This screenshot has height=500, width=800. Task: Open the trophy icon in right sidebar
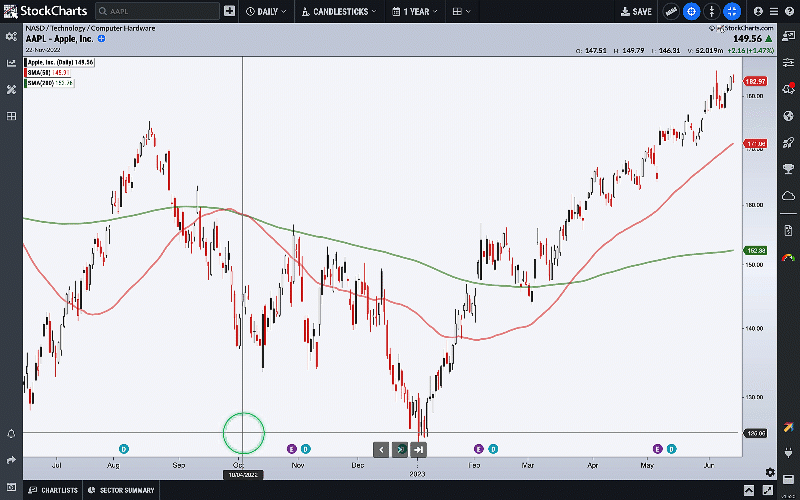click(x=788, y=169)
